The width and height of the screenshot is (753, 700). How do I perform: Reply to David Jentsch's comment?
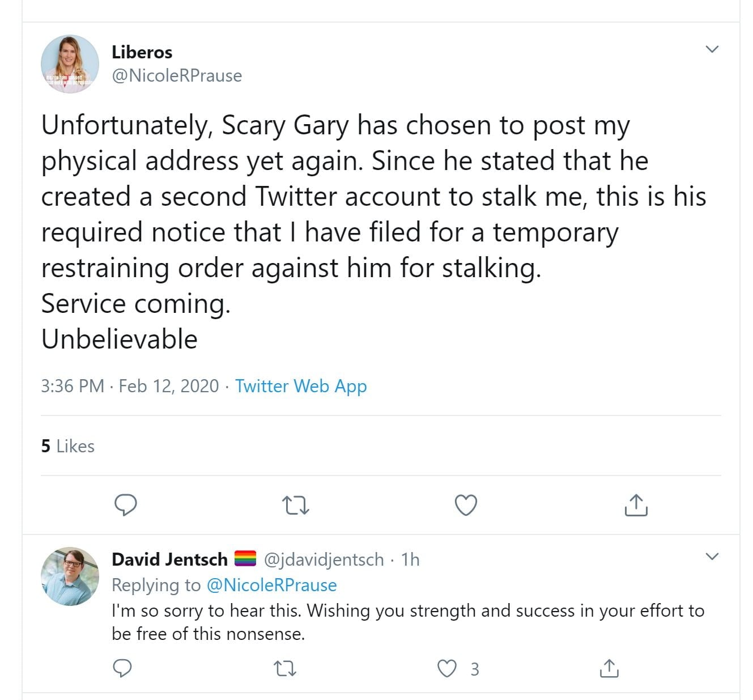122,668
